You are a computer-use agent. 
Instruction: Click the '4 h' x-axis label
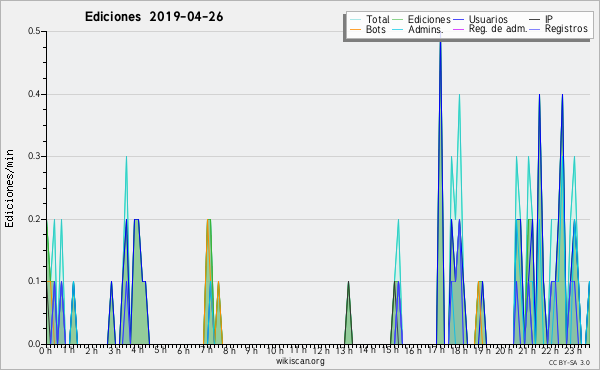pos(137,350)
